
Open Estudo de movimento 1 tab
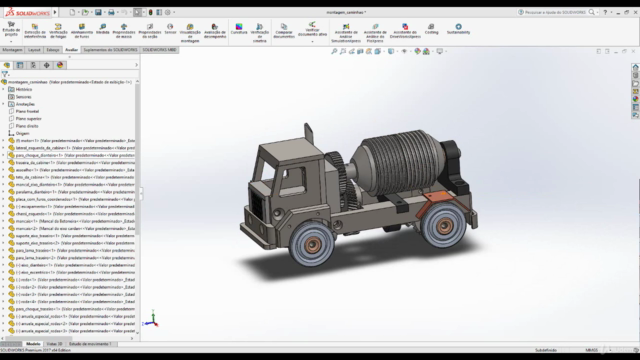90,344
